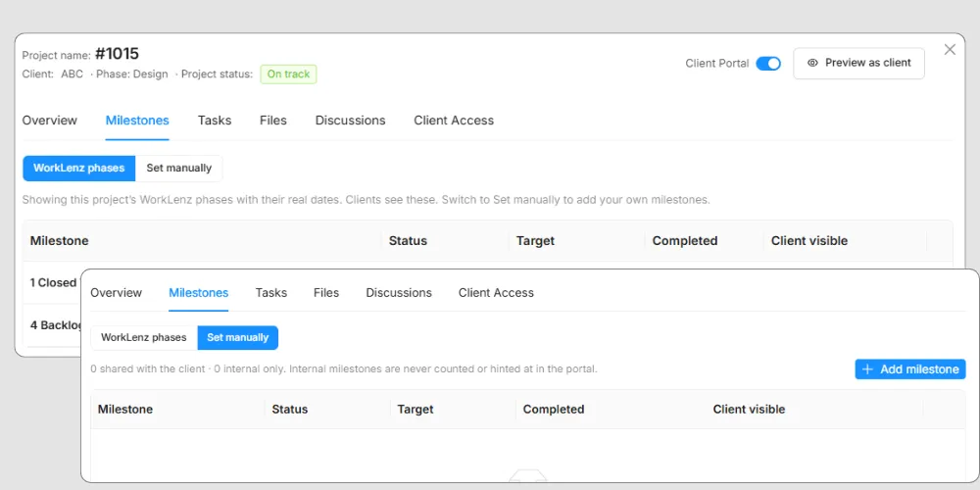Click the Client ABC label

[53, 74]
